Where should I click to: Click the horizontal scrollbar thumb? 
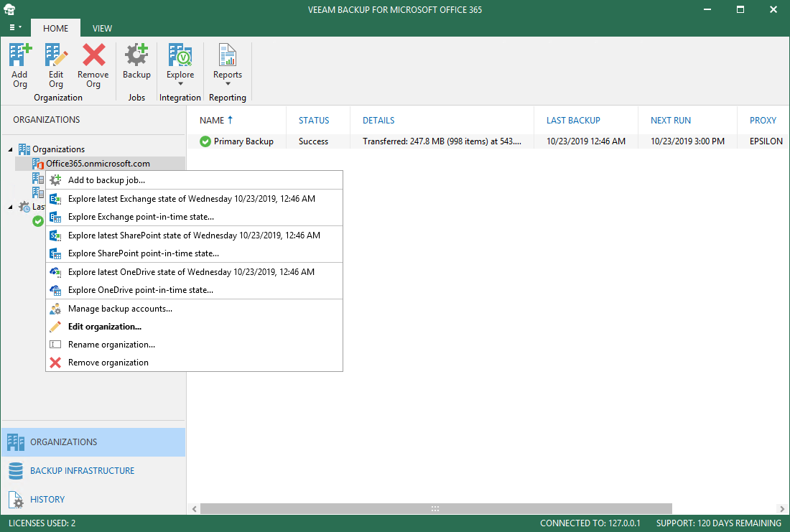[x=437, y=509]
